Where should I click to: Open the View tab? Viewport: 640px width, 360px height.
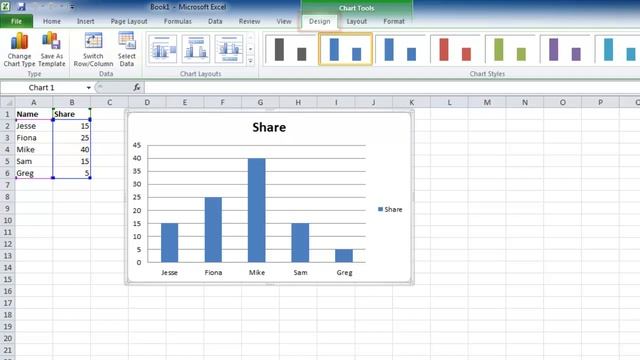tap(284, 21)
